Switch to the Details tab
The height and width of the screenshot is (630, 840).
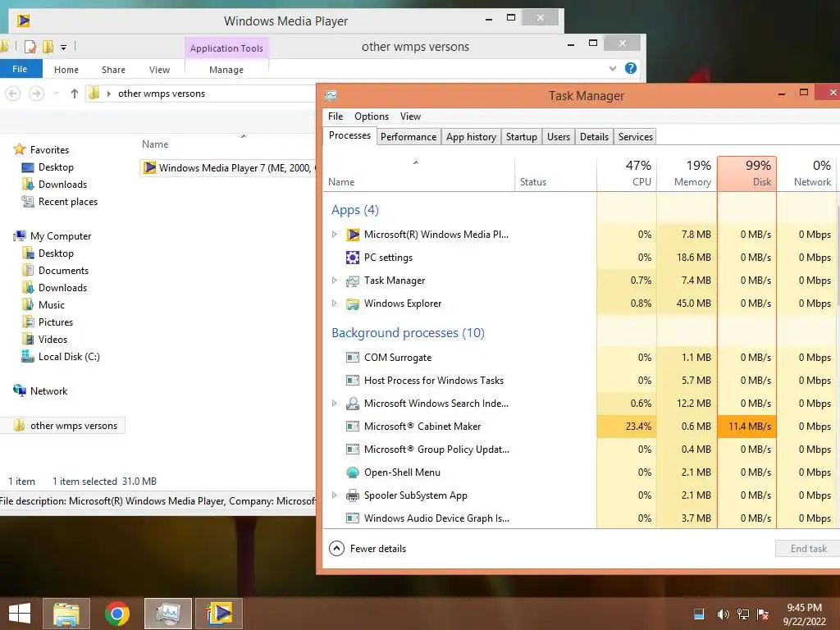tap(594, 137)
